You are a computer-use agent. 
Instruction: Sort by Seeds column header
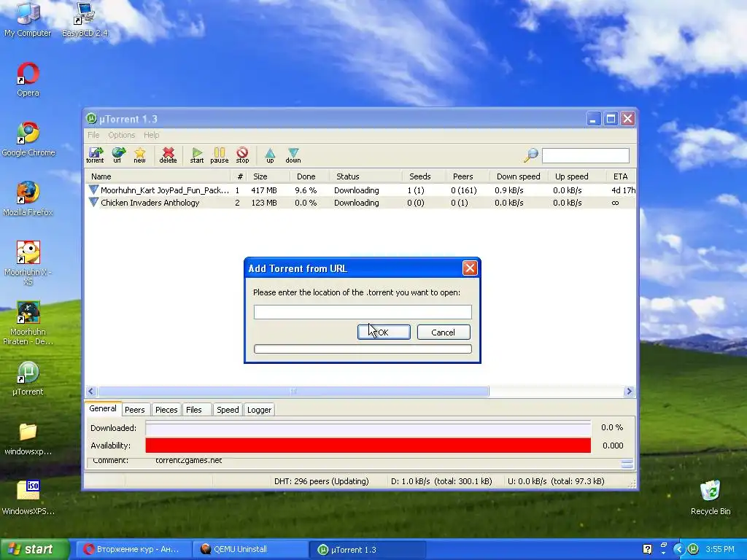[424, 176]
